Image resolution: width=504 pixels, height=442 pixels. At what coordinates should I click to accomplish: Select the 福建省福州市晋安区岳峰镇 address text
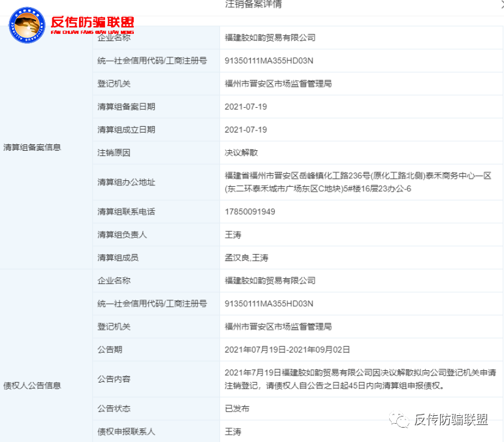coord(358,182)
